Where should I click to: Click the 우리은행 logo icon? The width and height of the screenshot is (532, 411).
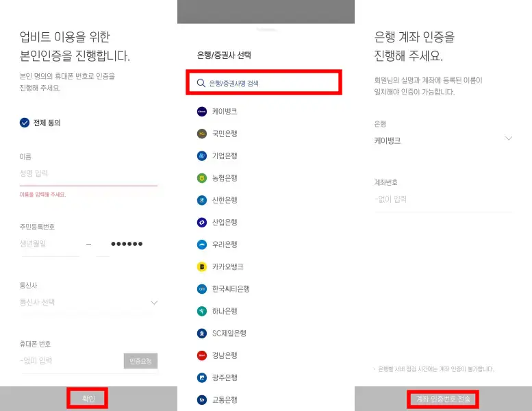point(202,245)
